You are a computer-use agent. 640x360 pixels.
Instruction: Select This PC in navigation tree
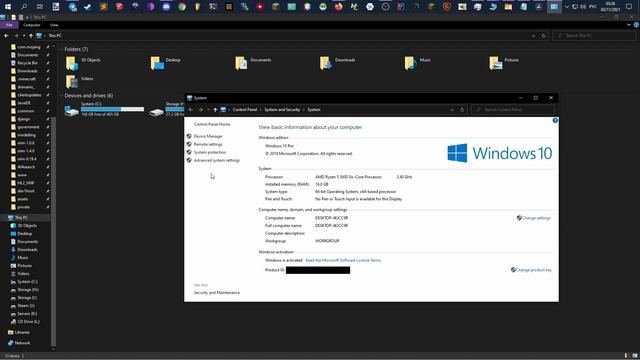pos(21,218)
